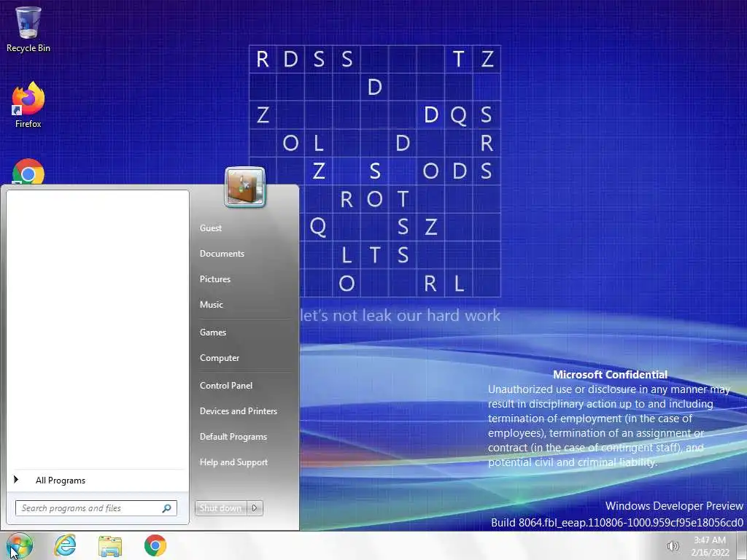Viewport: 747px width, 560px height.
Task: Open Default Programs
Action: pyautogui.click(x=233, y=437)
